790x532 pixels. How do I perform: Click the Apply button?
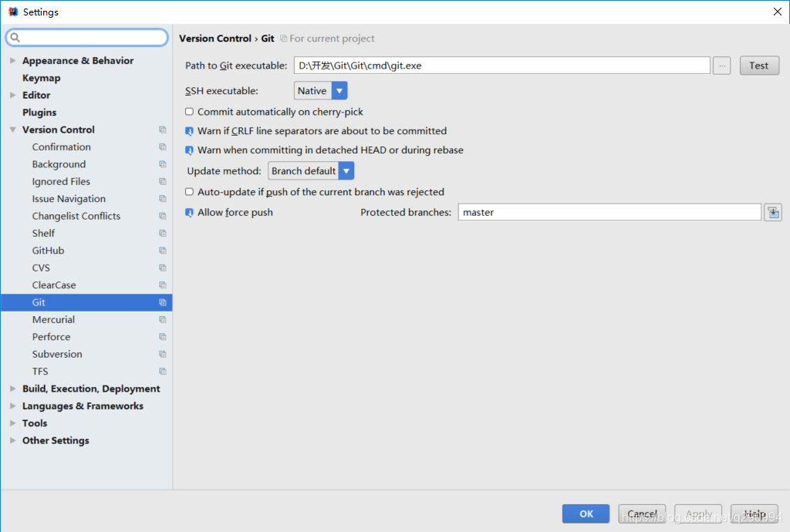[698, 513]
